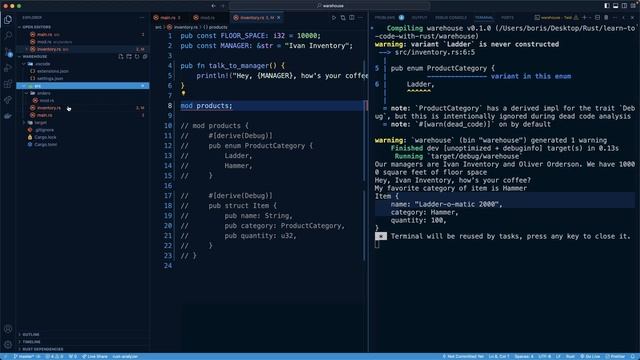Toggle bottom panel layout button
The image size is (640, 360).
(616, 6)
